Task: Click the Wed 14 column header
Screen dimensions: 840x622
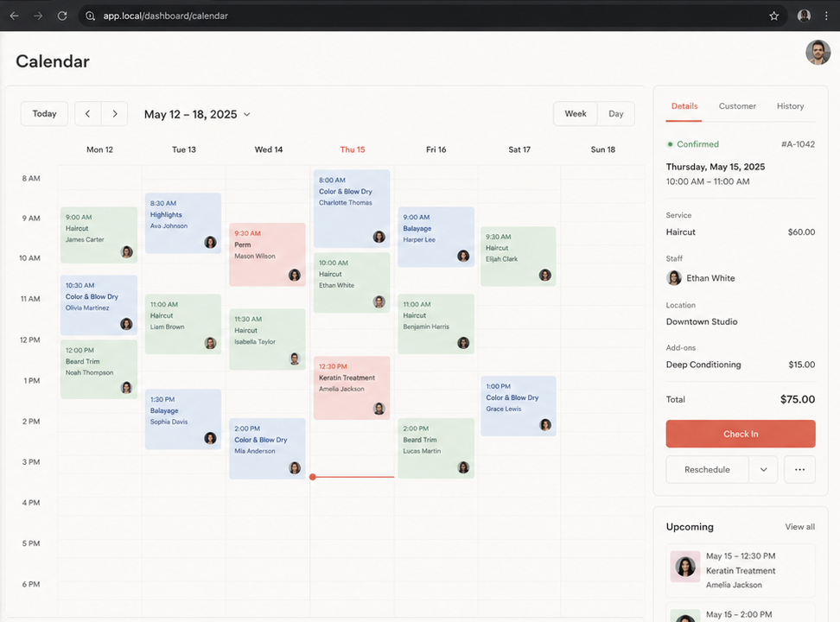Action: tap(269, 149)
